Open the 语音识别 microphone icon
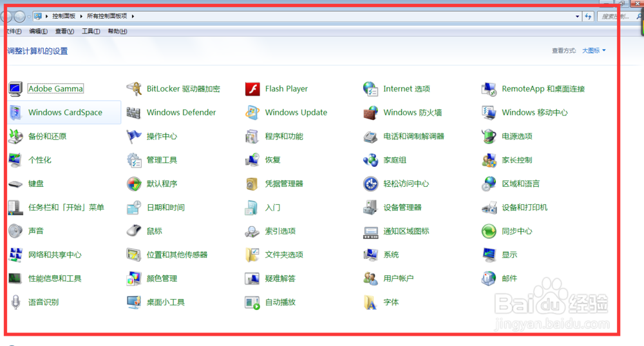The image size is (644, 346). [x=15, y=302]
